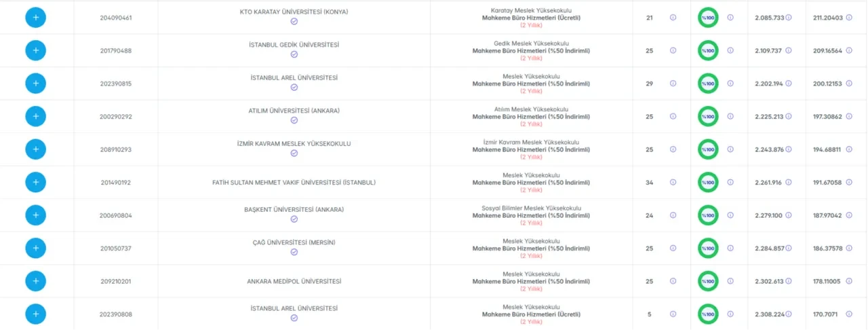Click plus icon beside Çağ Üniversitesi (Mersin)
Image resolution: width=868 pixels, height=330 pixels.
coord(35,249)
